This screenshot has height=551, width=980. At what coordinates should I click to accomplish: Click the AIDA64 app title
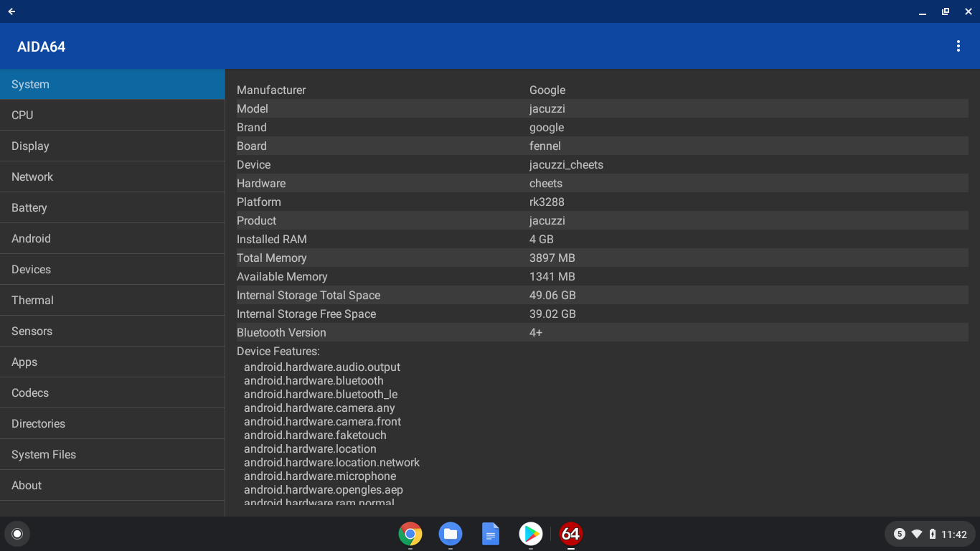pos(42,47)
